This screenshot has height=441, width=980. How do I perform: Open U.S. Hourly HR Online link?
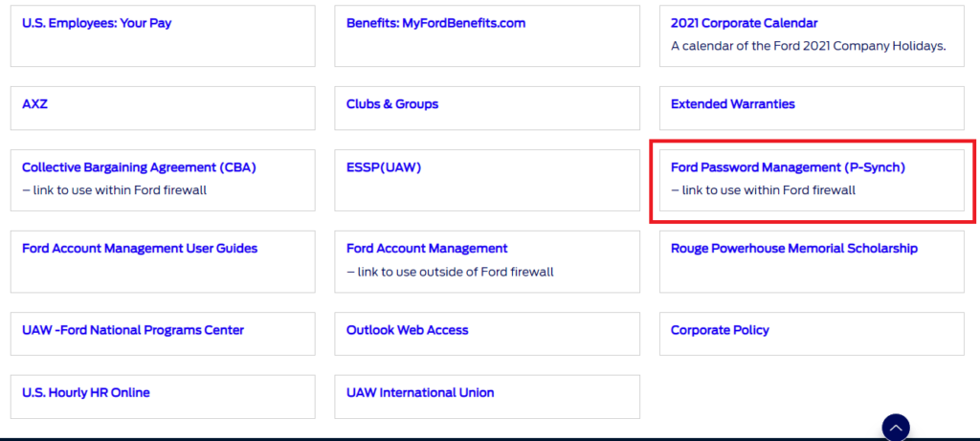point(86,393)
